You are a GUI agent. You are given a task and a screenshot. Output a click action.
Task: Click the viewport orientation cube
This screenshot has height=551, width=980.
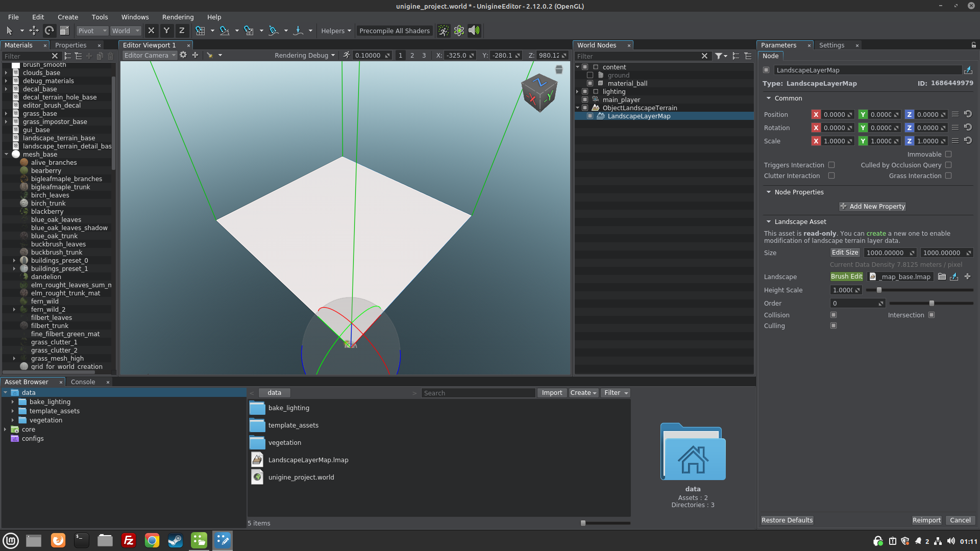pyautogui.click(x=539, y=93)
